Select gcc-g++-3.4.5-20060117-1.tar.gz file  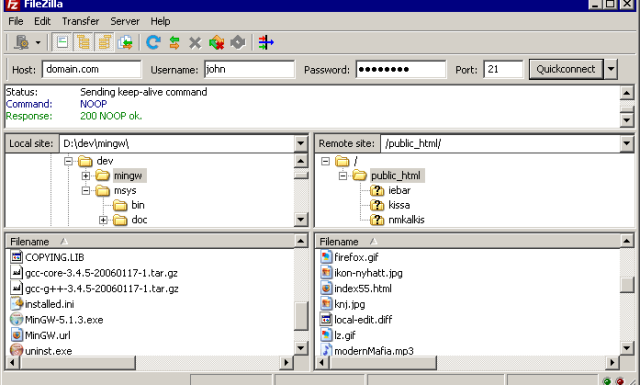(x=102, y=289)
